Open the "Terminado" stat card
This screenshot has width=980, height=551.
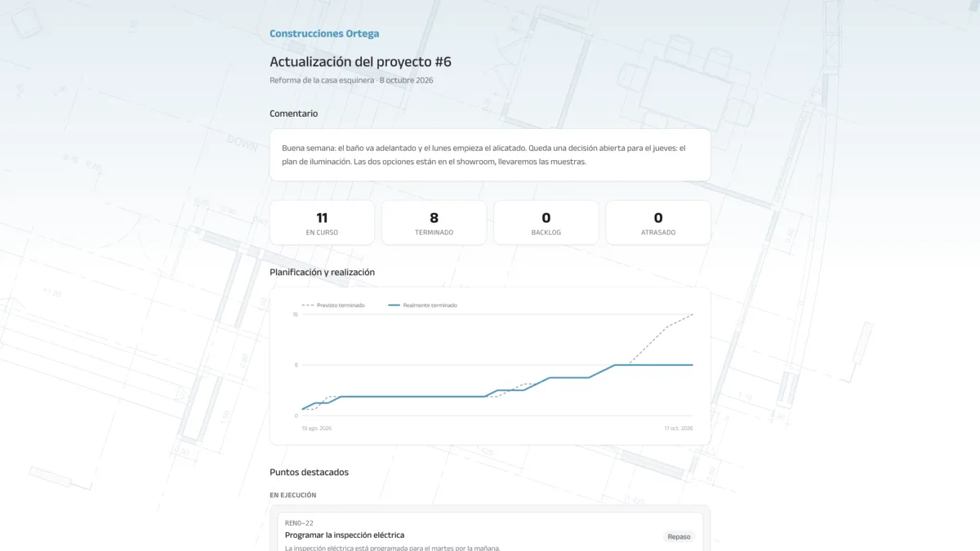(x=434, y=222)
